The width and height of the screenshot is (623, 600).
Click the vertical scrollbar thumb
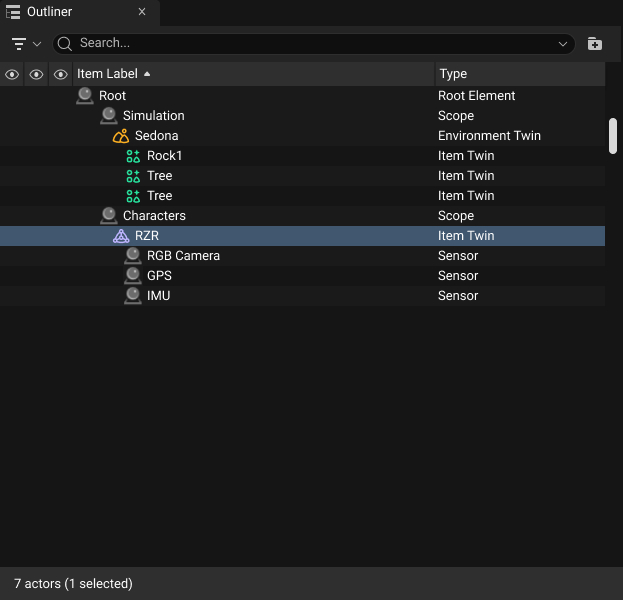tap(613, 136)
